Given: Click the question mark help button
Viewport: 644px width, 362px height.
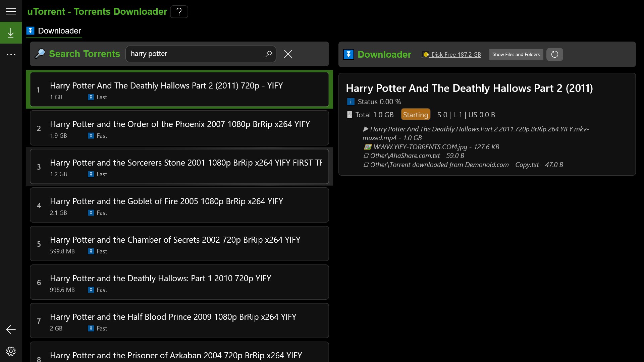Looking at the screenshot, I should pyautogui.click(x=179, y=12).
